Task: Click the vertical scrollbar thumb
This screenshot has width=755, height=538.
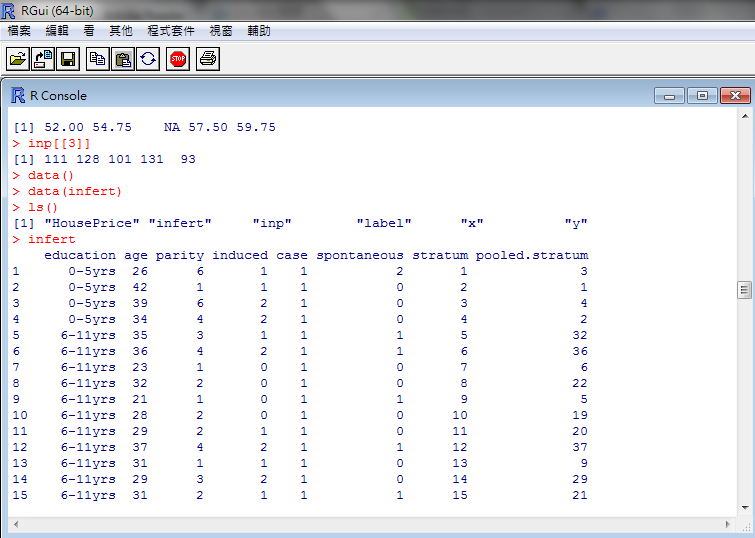Action: coord(745,290)
